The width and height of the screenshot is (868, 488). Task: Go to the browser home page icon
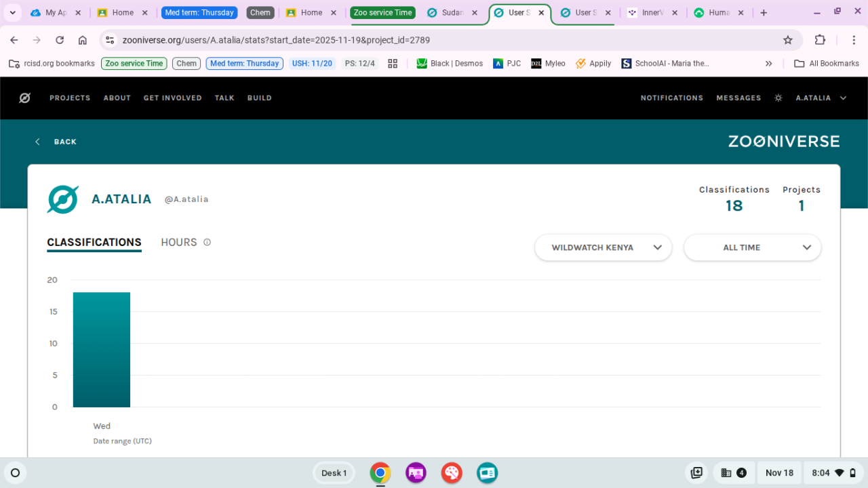83,40
